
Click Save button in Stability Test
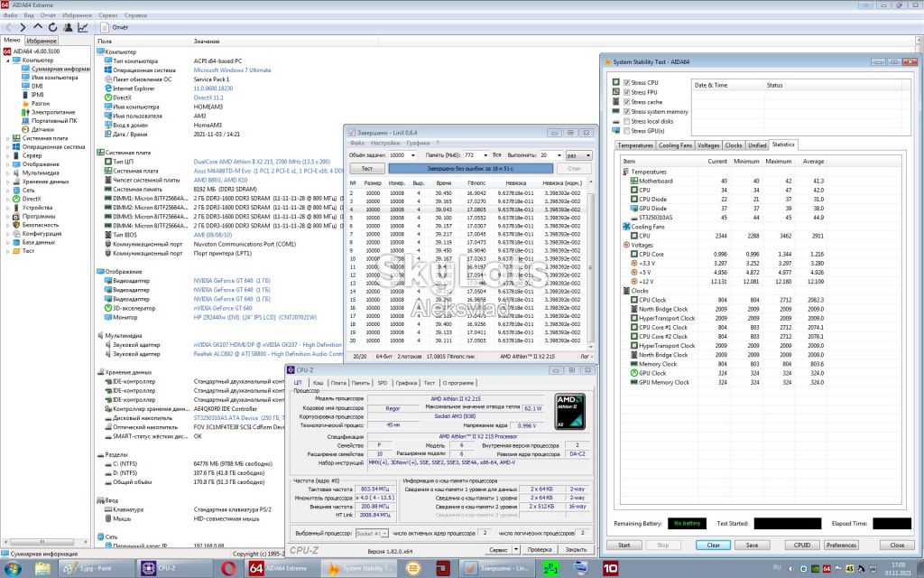tap(752, 545)
